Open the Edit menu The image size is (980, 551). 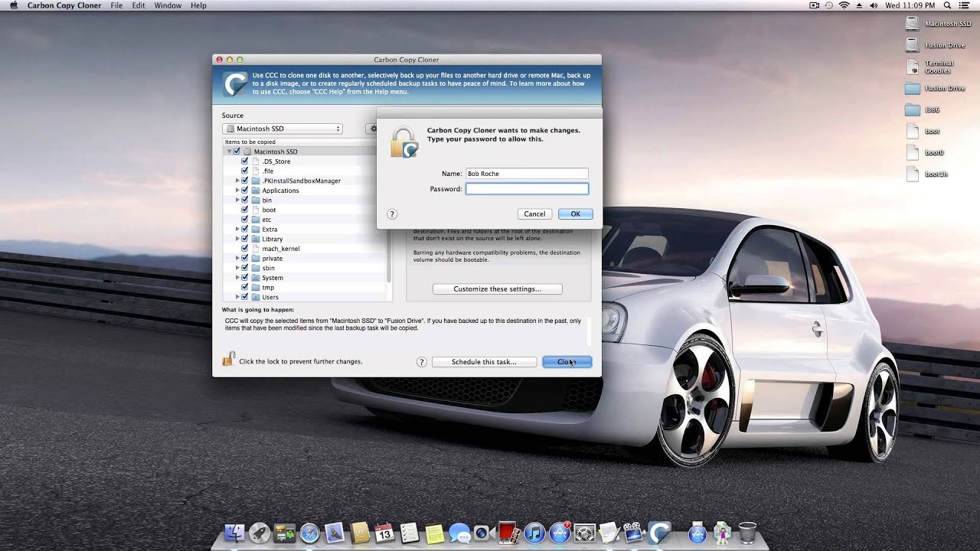[139, 5]
